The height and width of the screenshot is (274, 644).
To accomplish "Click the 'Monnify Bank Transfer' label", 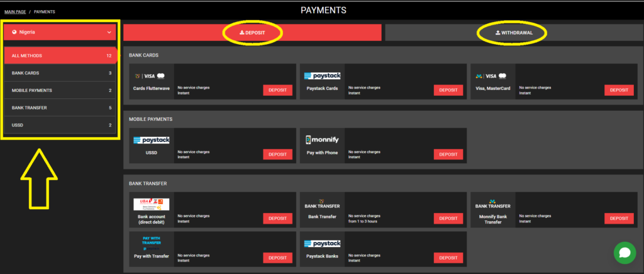I will click(493, 219).
